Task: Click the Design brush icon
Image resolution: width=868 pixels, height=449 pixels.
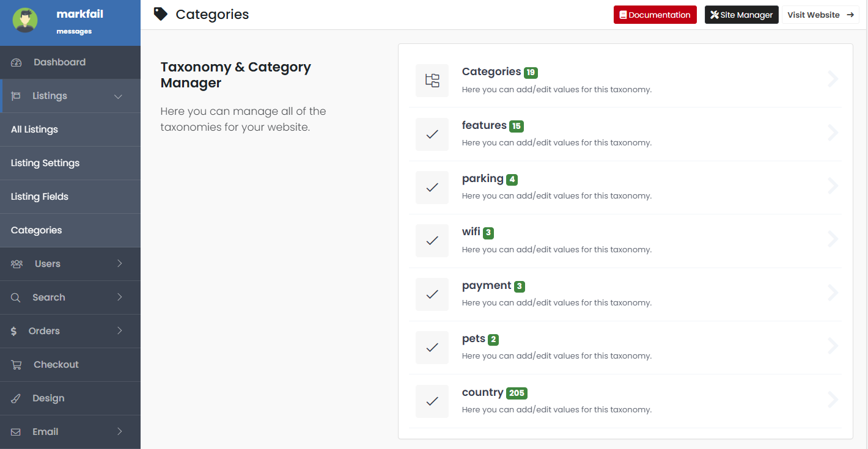Action: [x=16, y=398]
